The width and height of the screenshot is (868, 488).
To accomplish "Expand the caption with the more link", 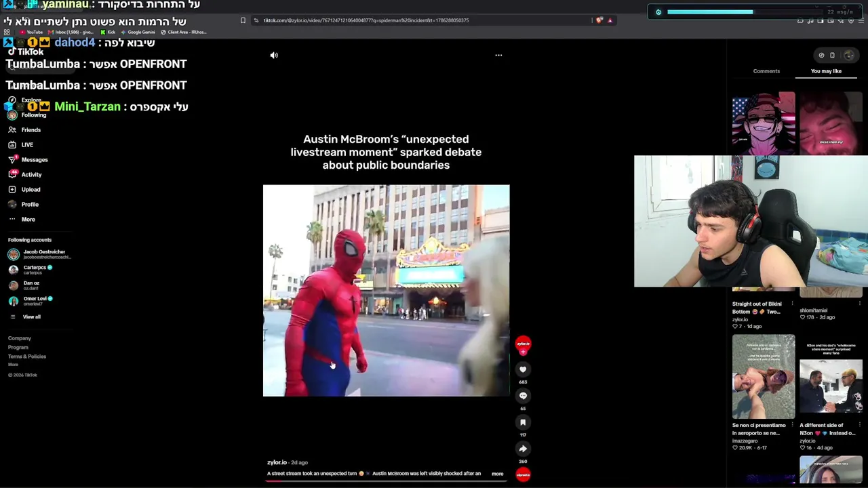I will tap(497, 474).
